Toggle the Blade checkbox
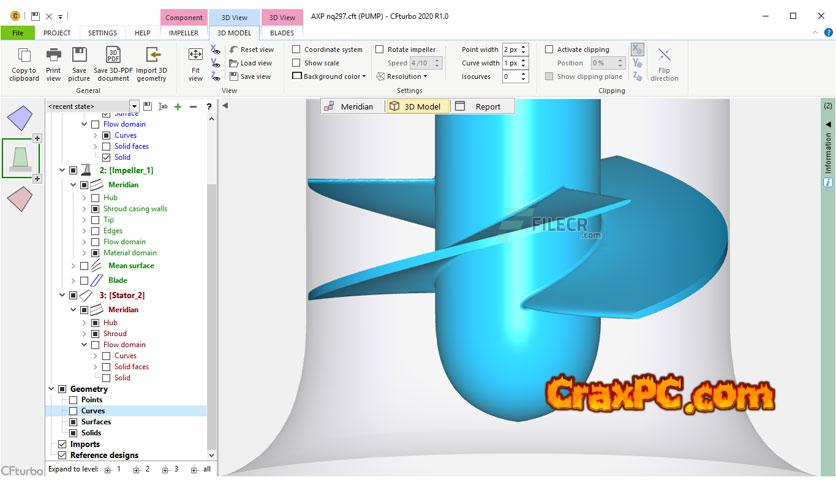Image resolution: width=836 pixels, height=484 pixels. [x=84, y=280]
